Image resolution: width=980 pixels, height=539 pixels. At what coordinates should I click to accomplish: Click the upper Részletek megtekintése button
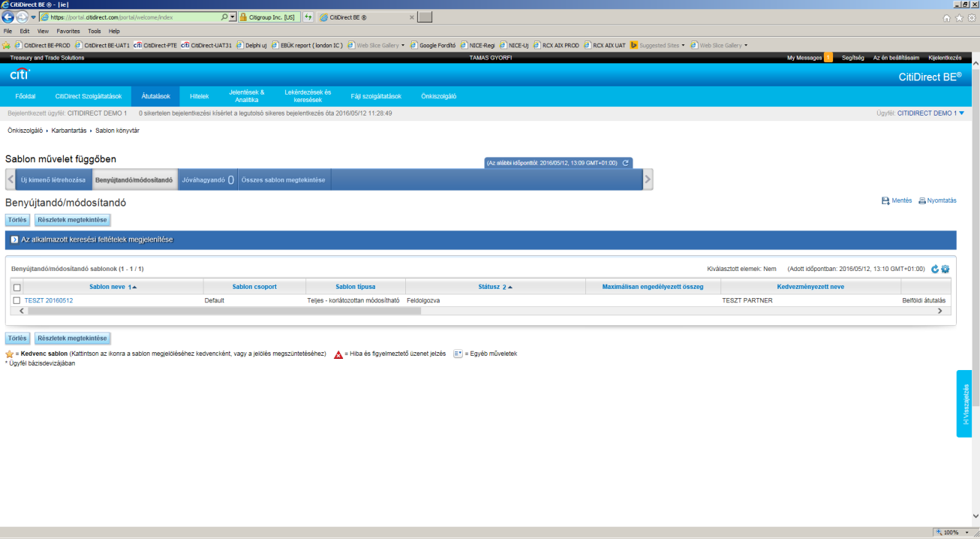click(73, 220)
